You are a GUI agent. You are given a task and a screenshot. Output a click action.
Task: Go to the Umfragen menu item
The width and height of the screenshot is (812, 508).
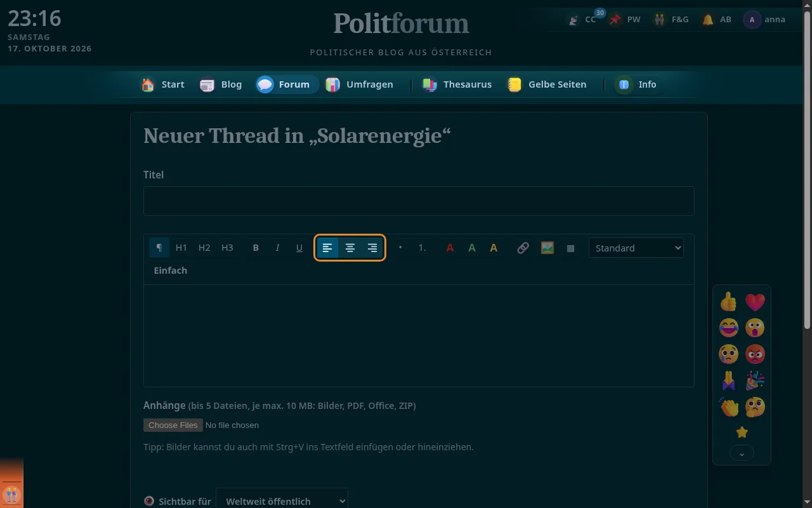point(359,84)
